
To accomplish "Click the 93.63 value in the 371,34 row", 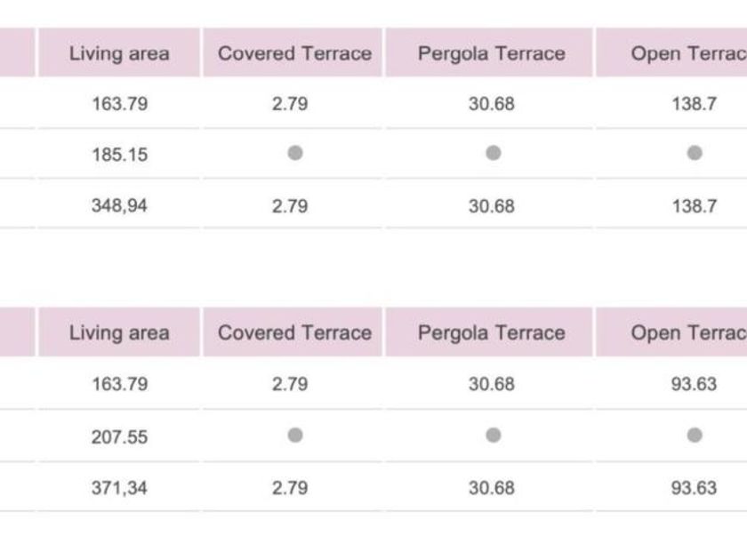I will [x=695, y=488].
